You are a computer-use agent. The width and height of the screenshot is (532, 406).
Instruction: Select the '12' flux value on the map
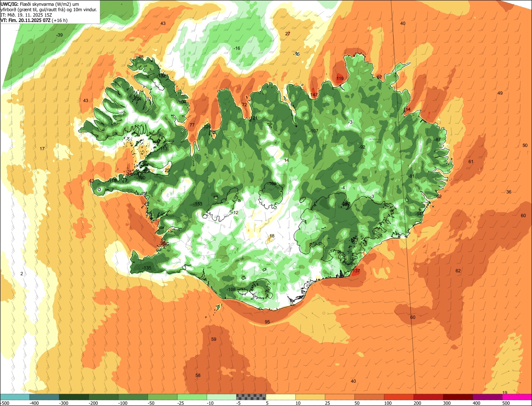point(236,213)
